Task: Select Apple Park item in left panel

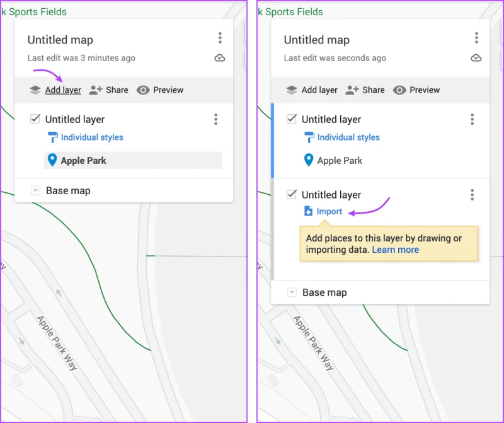Action: tap(133, 160)
